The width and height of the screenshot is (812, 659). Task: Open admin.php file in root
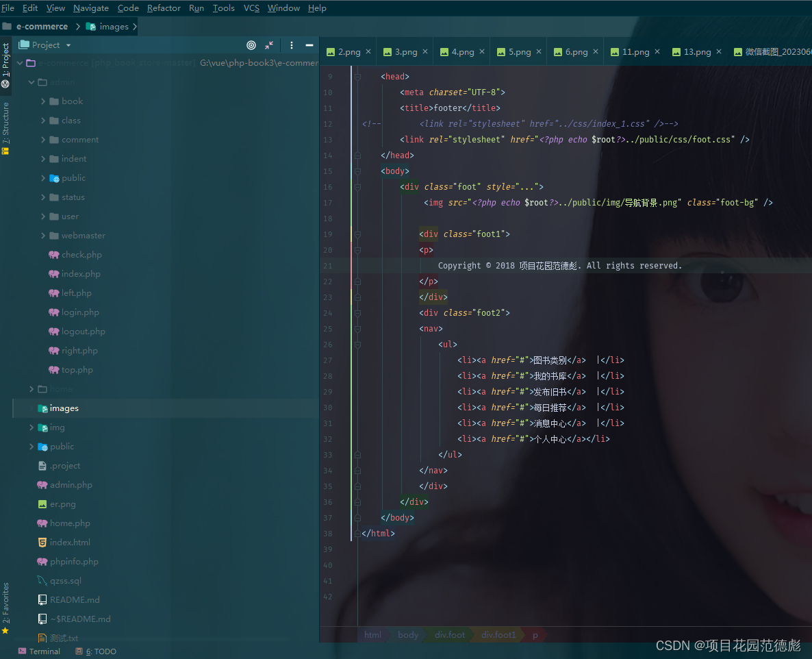(71, 485)
